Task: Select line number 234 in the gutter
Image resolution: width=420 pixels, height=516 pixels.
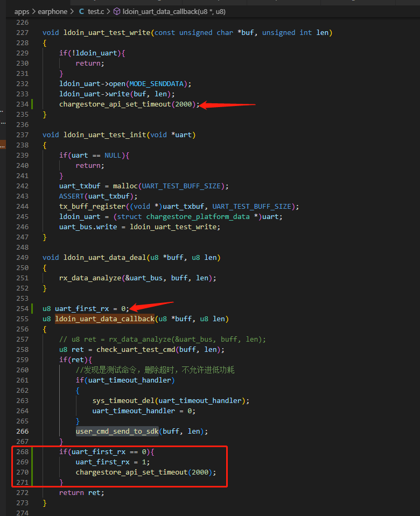Action: [23, 104]
